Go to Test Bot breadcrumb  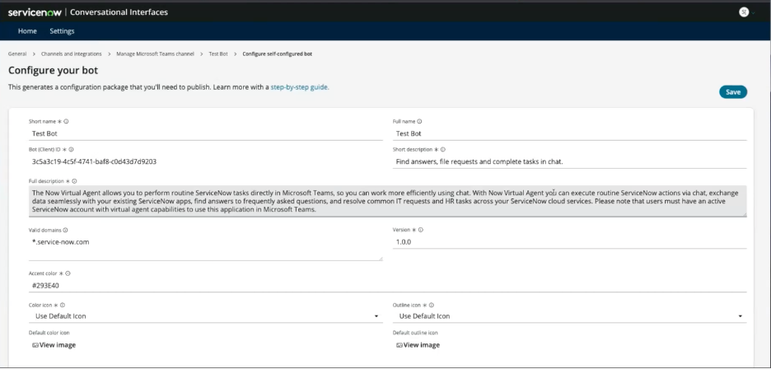(218, 54)
